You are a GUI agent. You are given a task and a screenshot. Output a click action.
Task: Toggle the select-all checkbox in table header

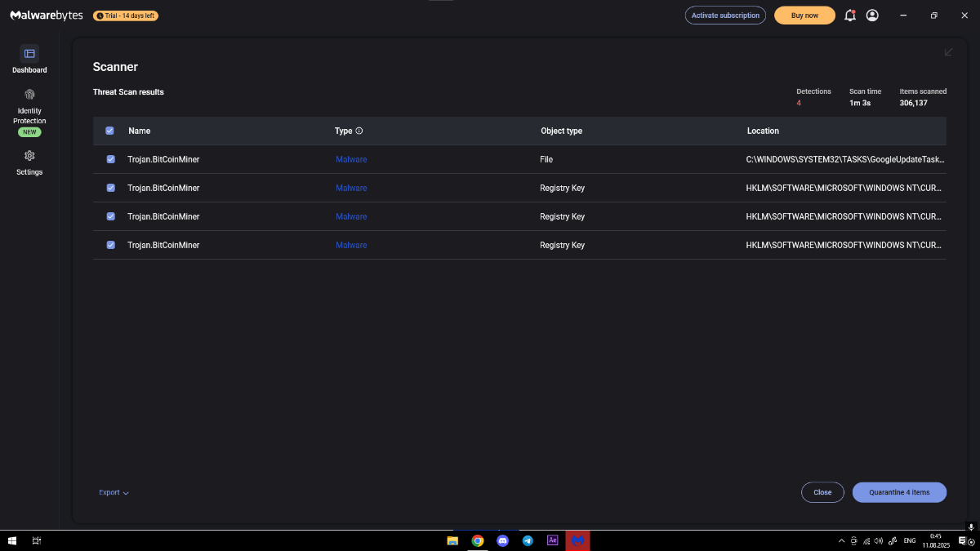pyautogui.click(x=109, y=131)
